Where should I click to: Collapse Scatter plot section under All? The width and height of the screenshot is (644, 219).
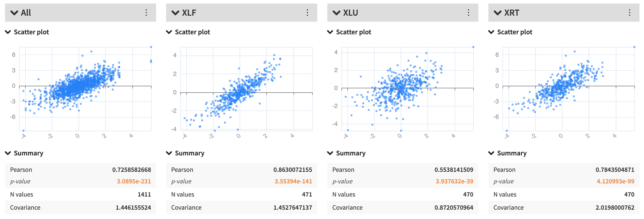(8, 32)
